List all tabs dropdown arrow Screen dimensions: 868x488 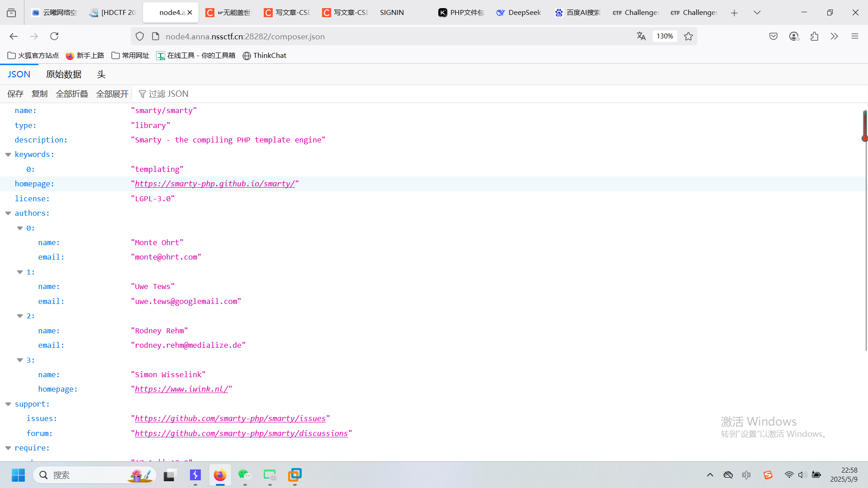coord(757,13)
